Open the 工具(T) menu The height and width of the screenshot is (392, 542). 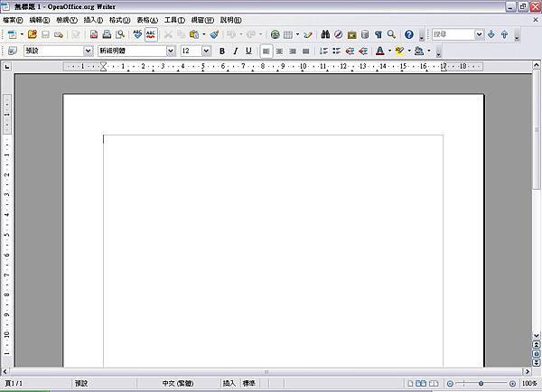[x=174, y=20]
